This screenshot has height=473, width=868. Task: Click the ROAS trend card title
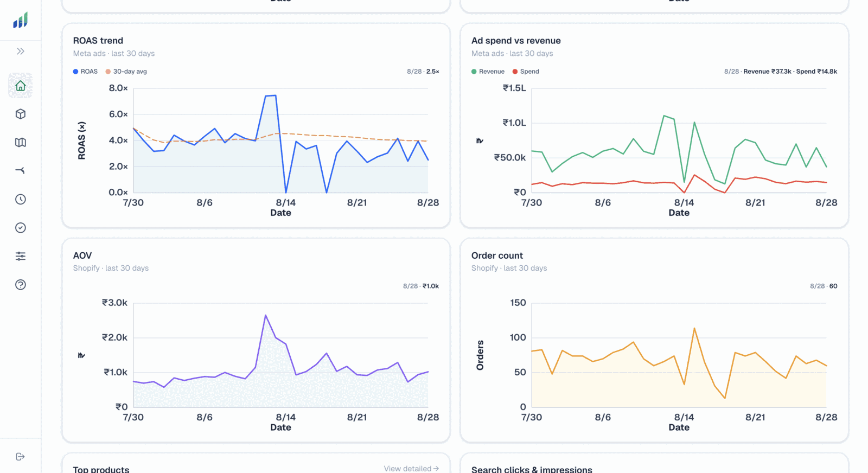coord(98,41)
